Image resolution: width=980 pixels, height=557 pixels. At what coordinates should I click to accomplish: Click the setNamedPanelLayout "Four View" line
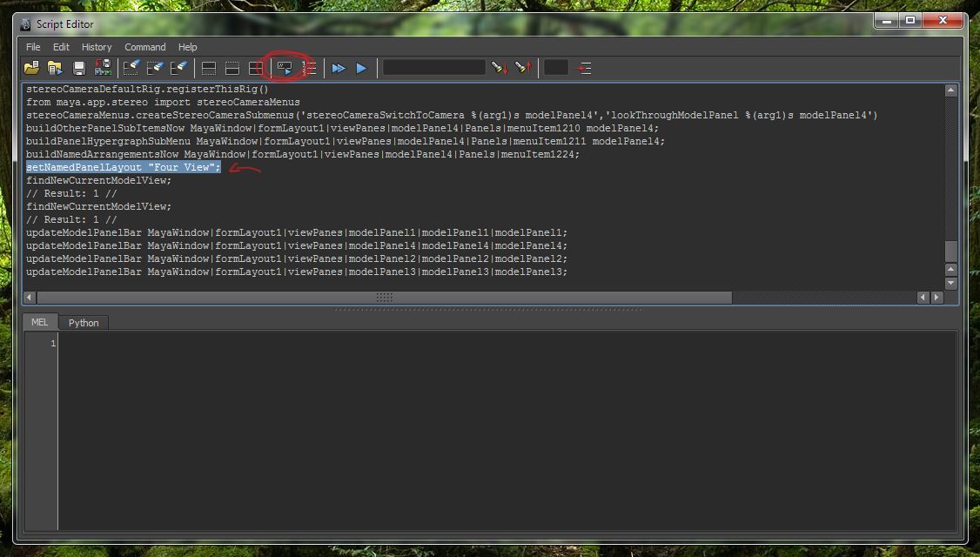pos(123,167)
